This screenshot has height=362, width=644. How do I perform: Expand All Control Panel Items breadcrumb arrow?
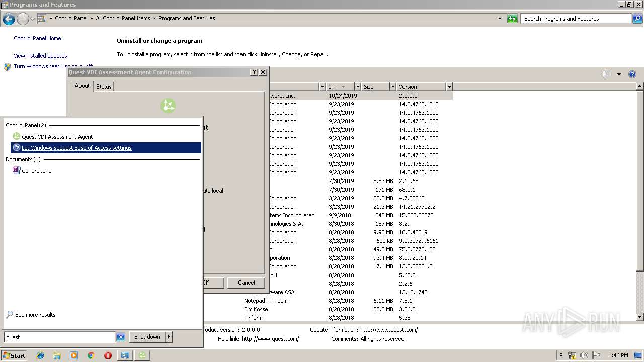(x=154, y=18)
